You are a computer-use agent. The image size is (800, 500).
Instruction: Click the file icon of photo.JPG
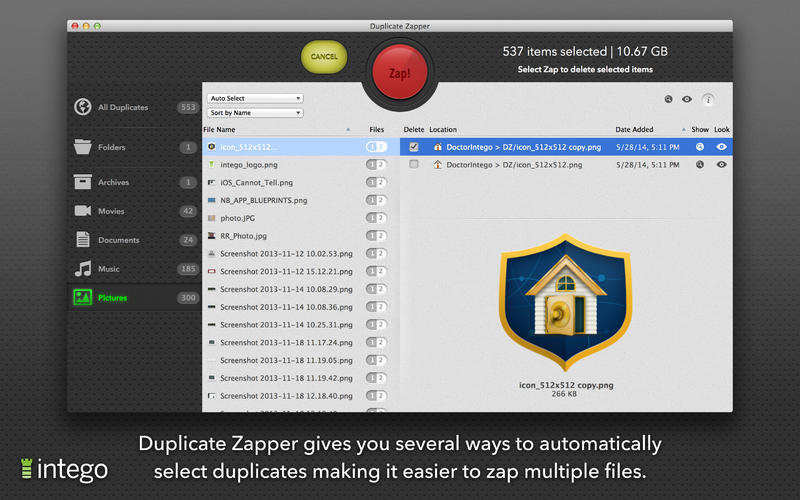tap(211, 218)
